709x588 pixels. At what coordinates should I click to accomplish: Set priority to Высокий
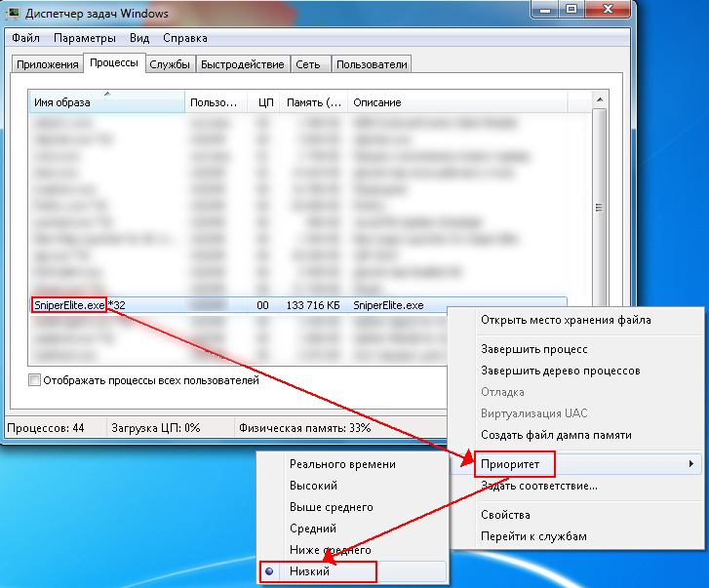313,486
